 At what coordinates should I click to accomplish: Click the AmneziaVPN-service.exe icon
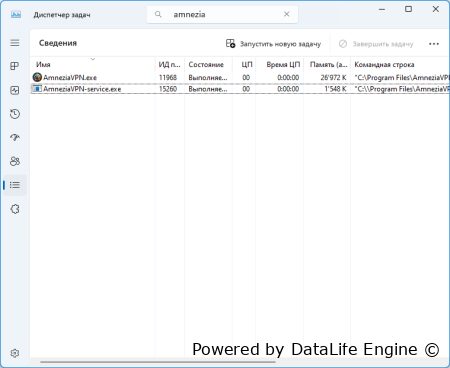coord(37,89)
